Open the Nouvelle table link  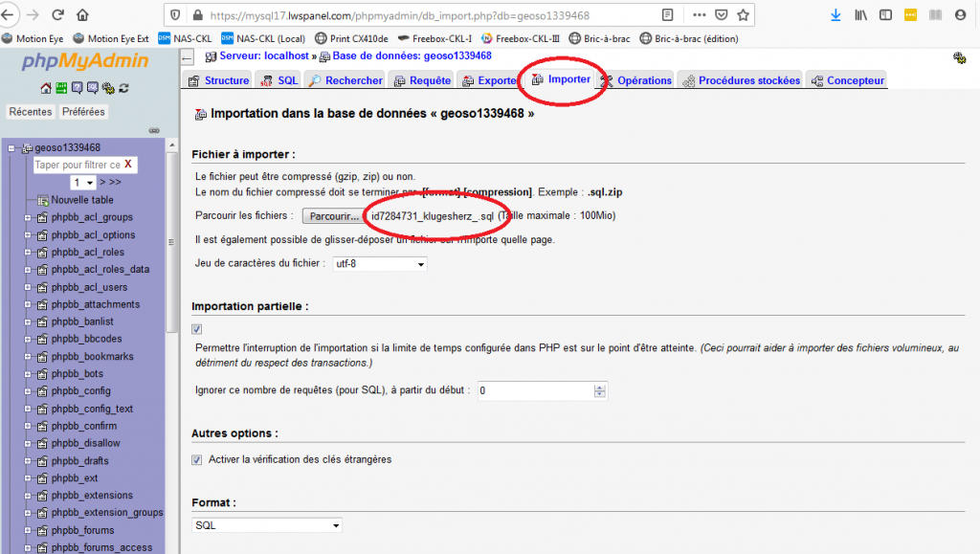click(82, 200)
